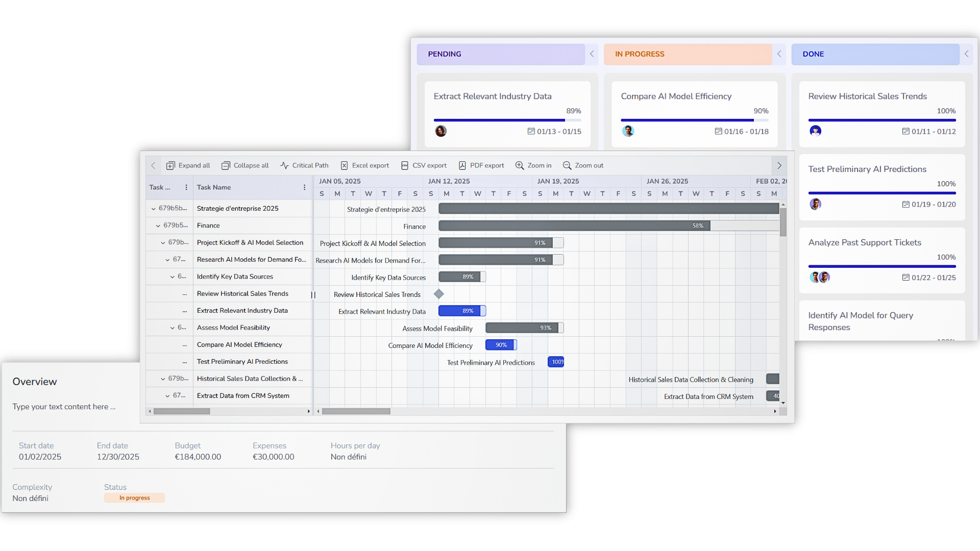Collapse the Finance task row
The width and height of the screenshot is (980, 551).
[x=158, y=226]
